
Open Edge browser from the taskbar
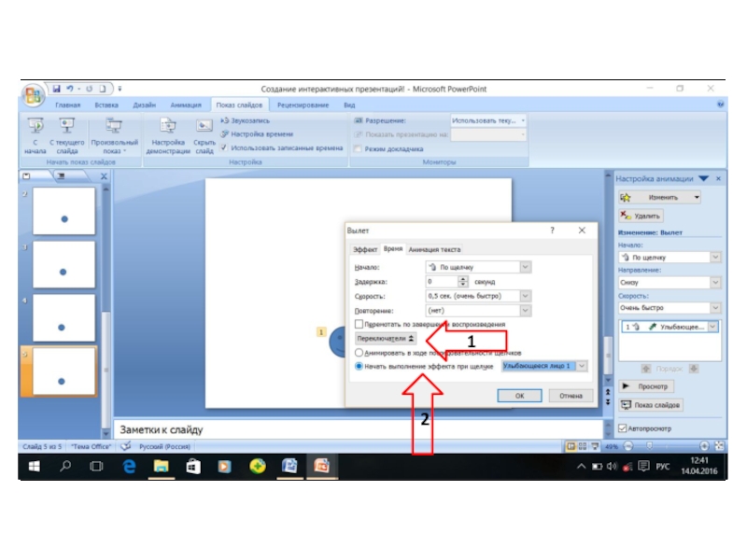pyautogui.click(x=129, y=466)
